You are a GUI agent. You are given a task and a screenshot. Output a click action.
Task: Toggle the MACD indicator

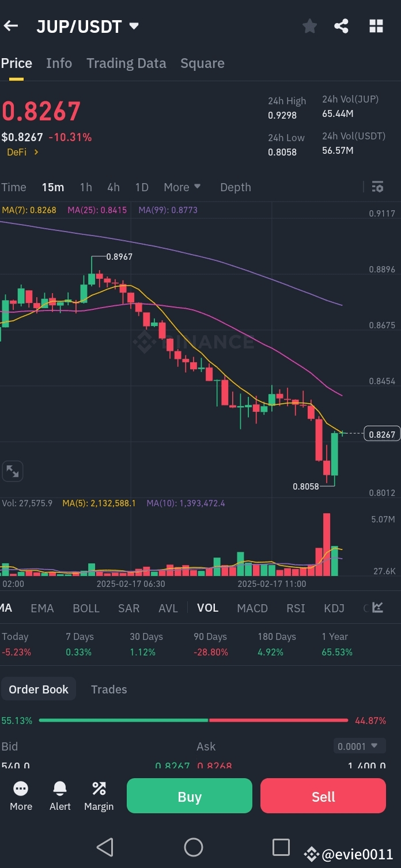pyautogui.click(x=252, y=608)
